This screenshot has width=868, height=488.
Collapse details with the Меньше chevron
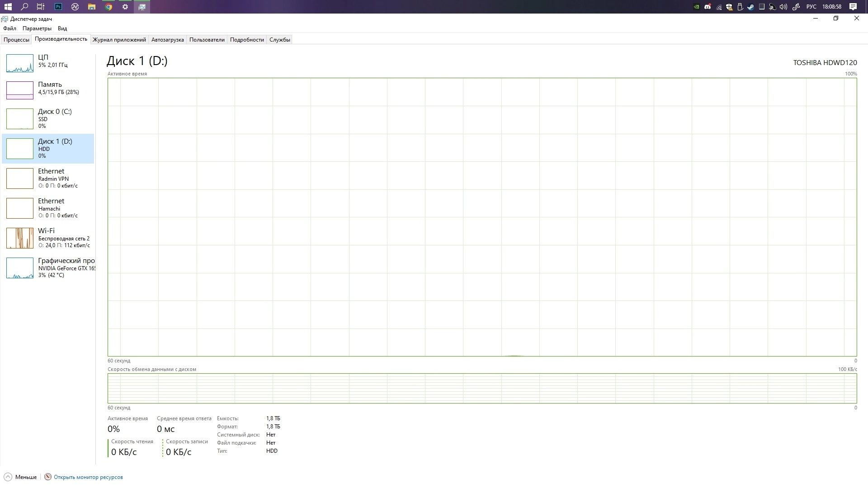coord(8,477)
